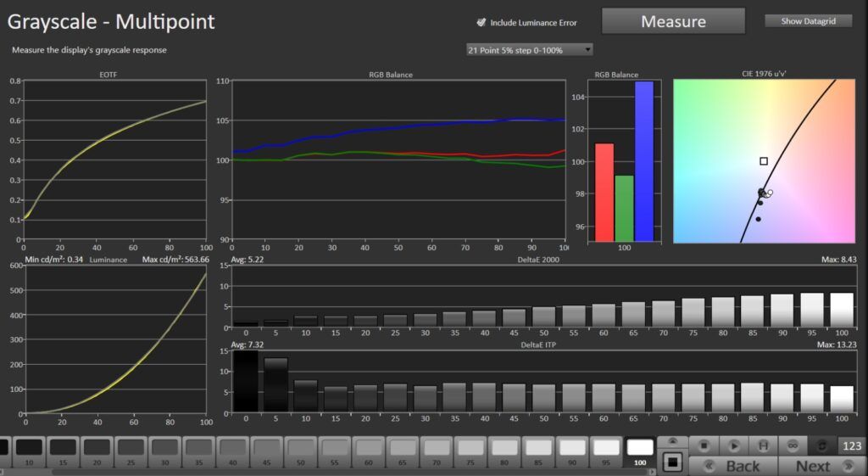Click the green bar in RGB Balance bar chart
The height and width of the screenshot is (476, 868).
(624, 209)
